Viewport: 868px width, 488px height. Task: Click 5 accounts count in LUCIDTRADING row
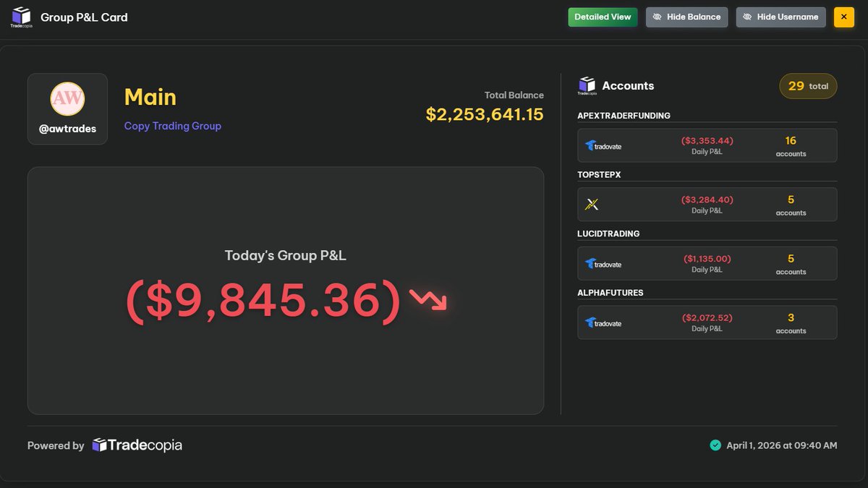point(791,264)
